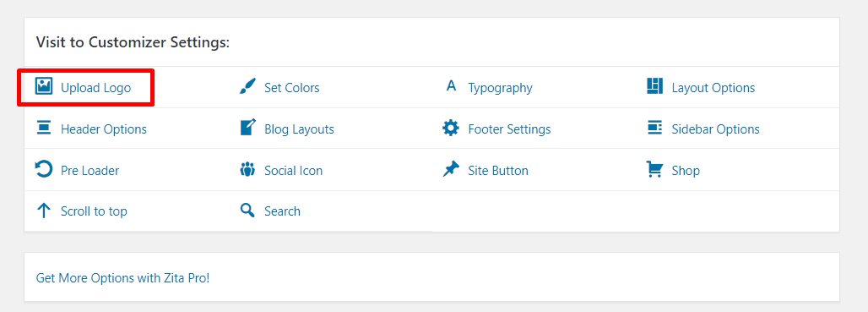Go to Typography settings link

pos(501,88)
